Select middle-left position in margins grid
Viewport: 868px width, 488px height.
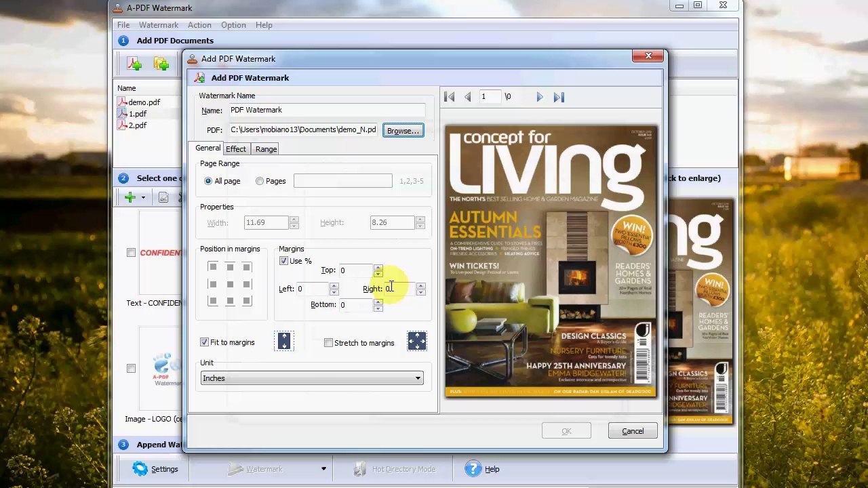(213, 284)
